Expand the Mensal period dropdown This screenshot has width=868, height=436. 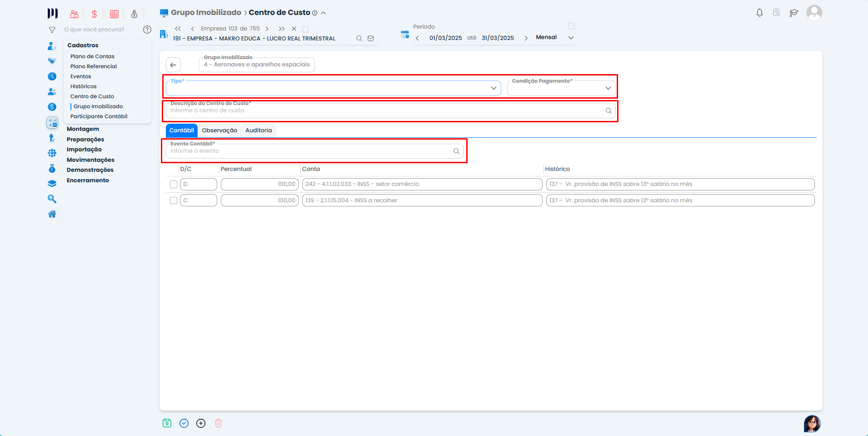pyautogui.click(x=571, y=38)
